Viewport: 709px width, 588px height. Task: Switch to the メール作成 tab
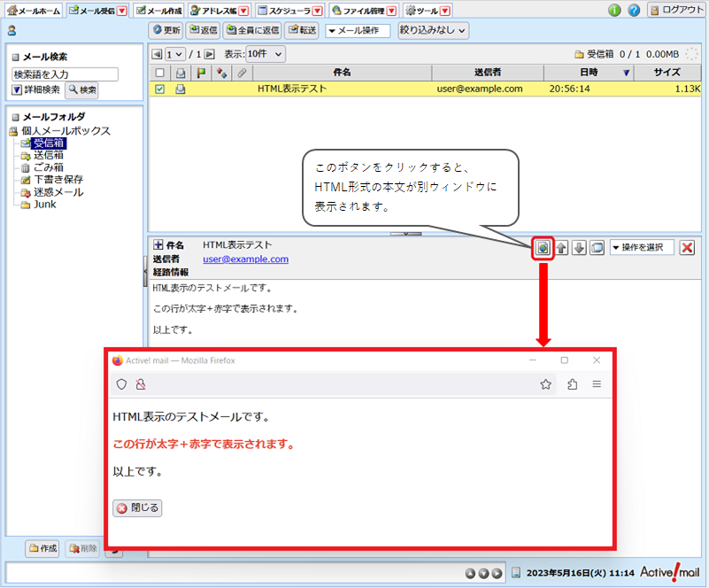point(158,11)
